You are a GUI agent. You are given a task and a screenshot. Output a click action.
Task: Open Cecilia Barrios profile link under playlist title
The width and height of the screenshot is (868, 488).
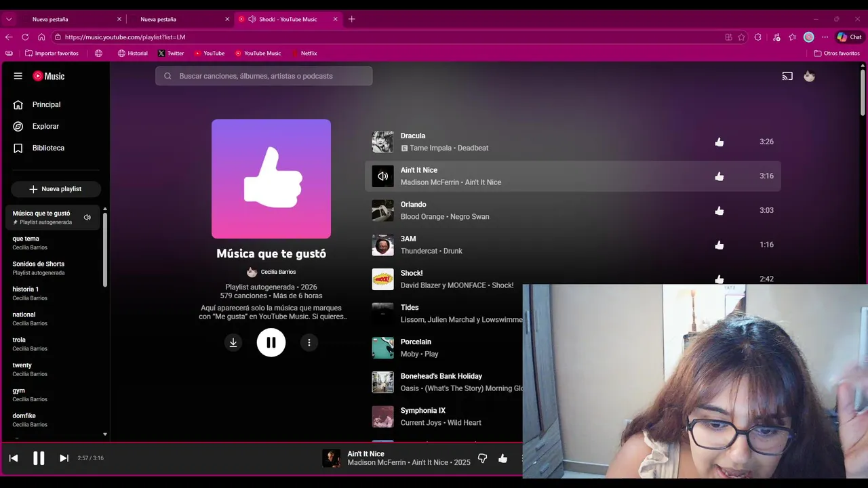tap(278, 272)
